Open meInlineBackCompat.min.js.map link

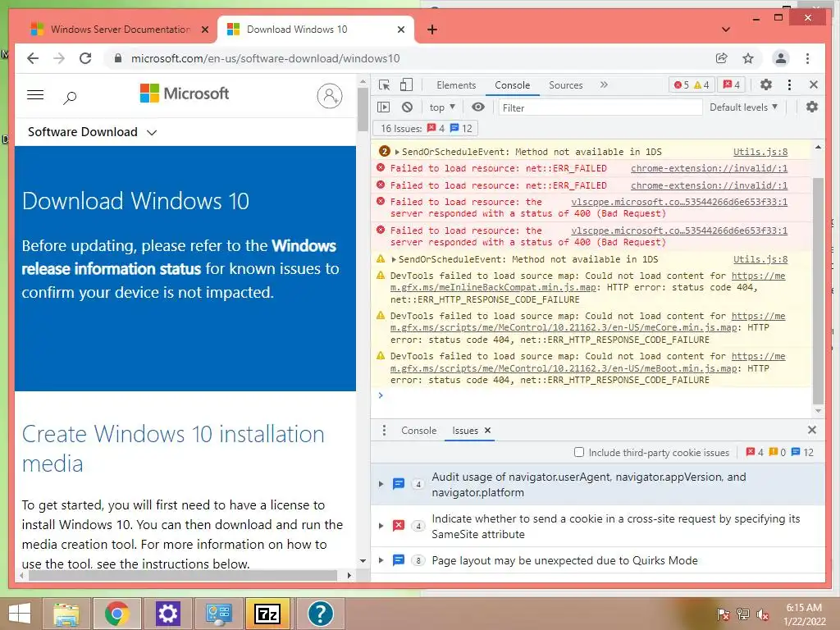click(x=587, y=282)
